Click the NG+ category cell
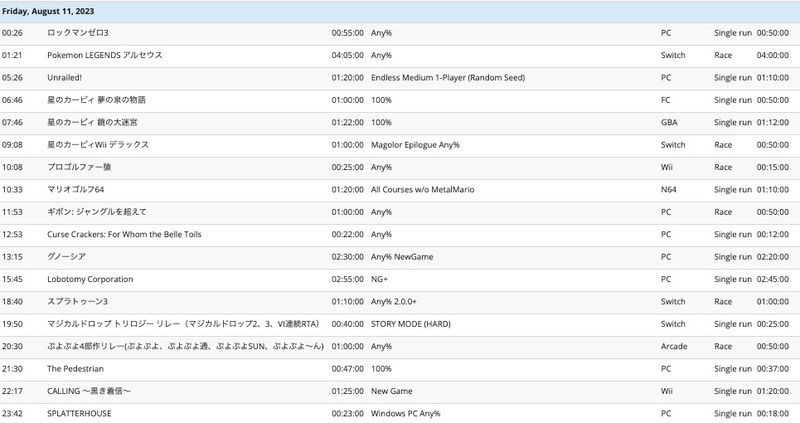This screenshot has width=800, height=423. pos(379,279)
